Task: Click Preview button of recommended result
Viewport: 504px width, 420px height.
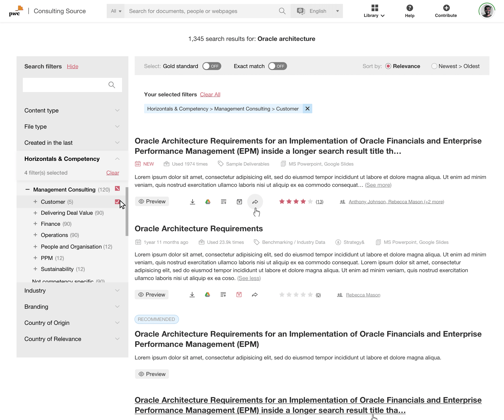Action: 152,374
